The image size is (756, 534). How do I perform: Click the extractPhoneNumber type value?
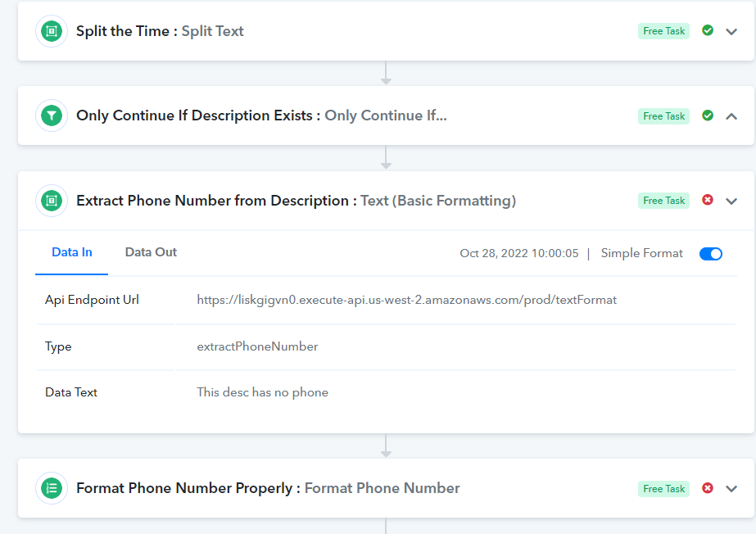pyautogui.click(x=257, y=346)
